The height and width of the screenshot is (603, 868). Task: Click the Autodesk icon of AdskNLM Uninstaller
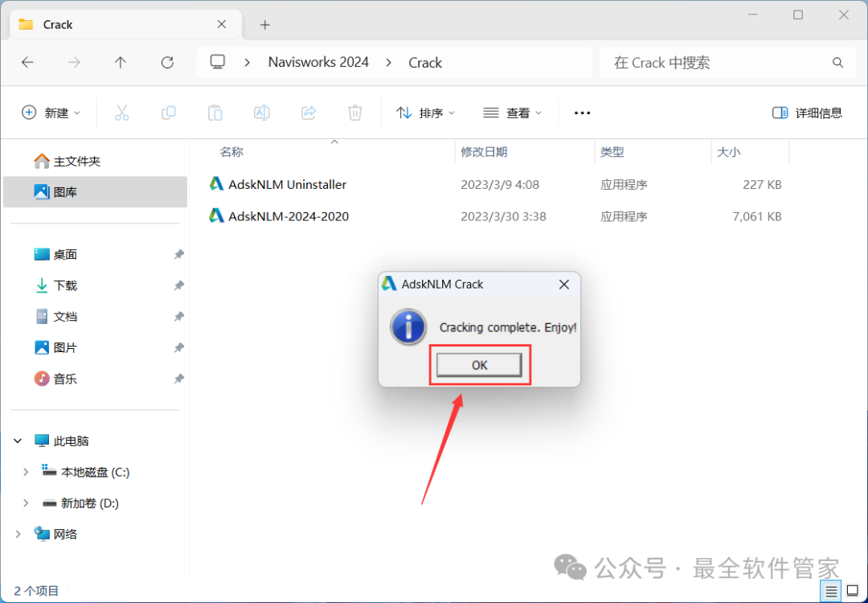point(216,184)
